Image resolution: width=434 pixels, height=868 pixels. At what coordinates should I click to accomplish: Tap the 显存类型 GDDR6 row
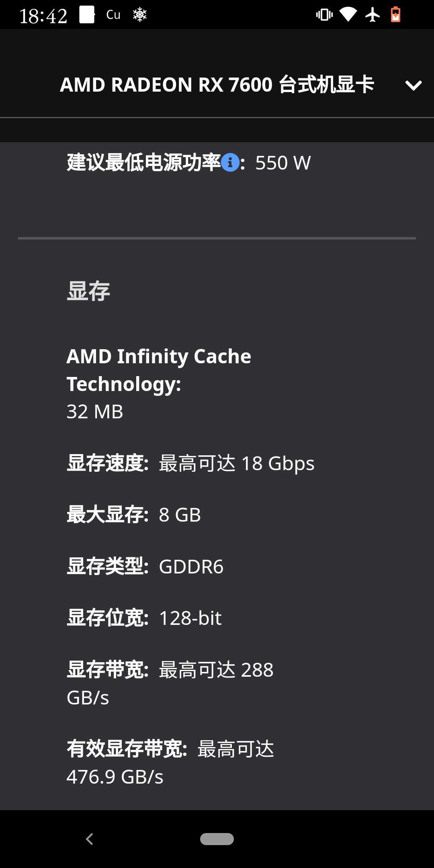[145, 567]
